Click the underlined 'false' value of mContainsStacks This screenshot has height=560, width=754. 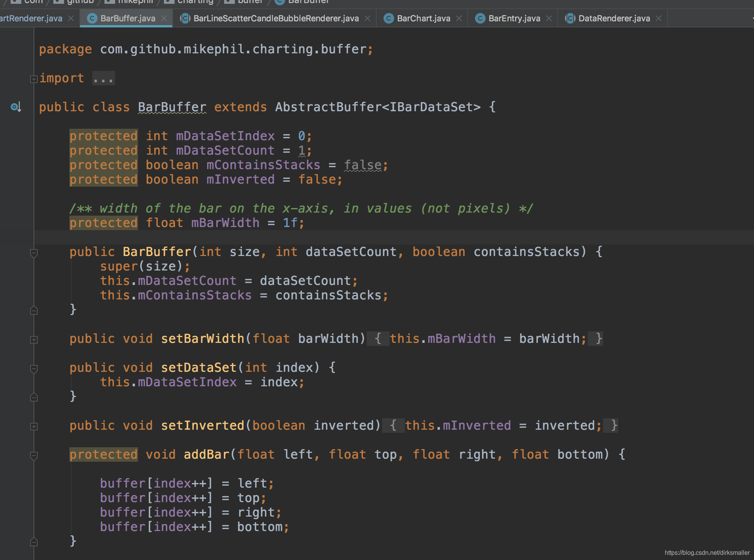coord(363,165)
